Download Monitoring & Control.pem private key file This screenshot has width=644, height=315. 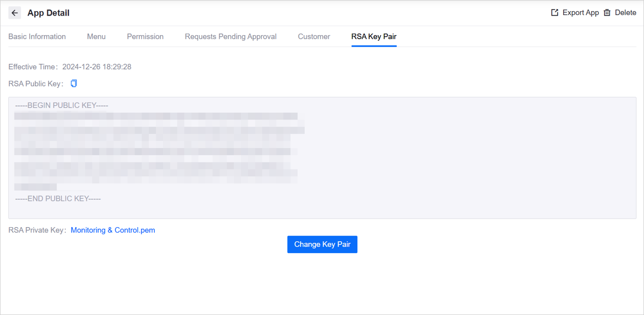click(x=113, y=230)
